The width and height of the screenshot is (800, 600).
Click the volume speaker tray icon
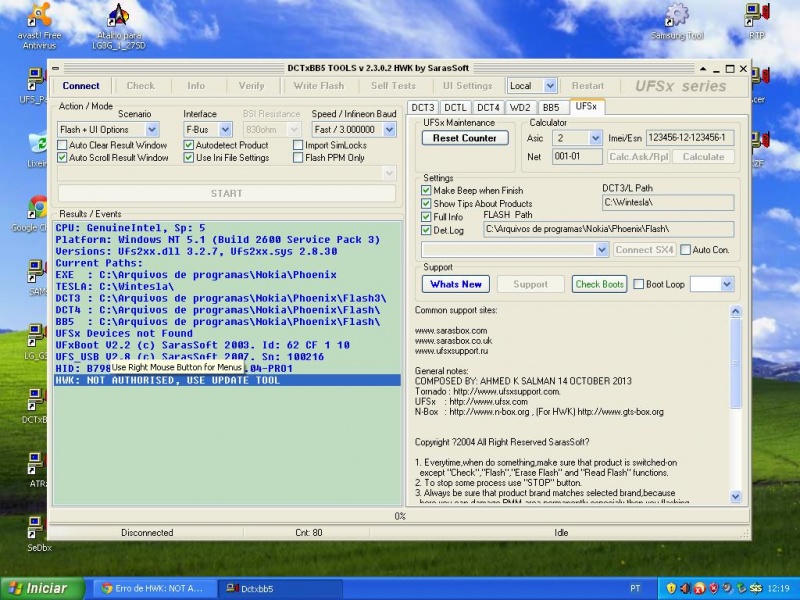(685, 588)
